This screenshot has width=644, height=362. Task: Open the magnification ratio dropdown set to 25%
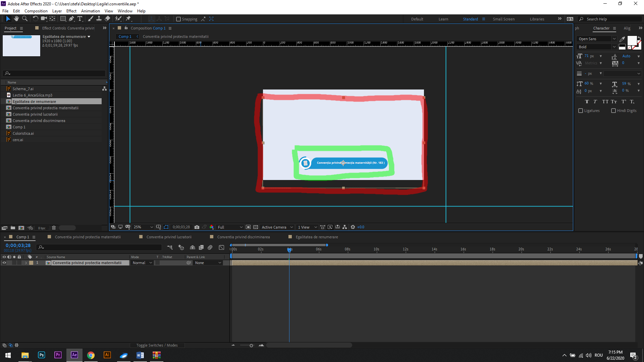coord(143,227)
